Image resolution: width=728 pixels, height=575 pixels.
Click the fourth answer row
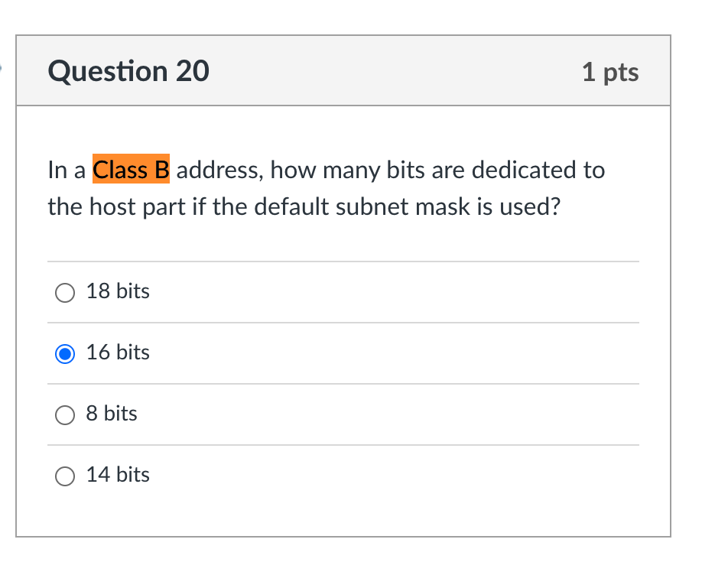tap(344, 475)
